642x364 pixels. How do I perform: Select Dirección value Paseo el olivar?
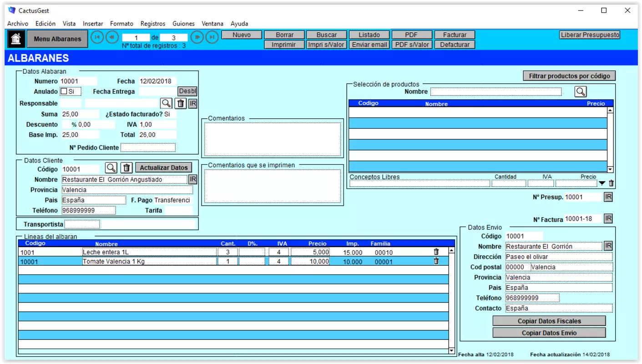pyautogui.click(x=559, y=257)
